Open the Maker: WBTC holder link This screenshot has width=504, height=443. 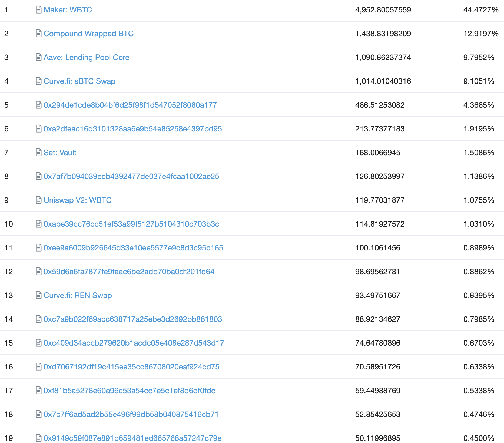(x=68, y=10)
